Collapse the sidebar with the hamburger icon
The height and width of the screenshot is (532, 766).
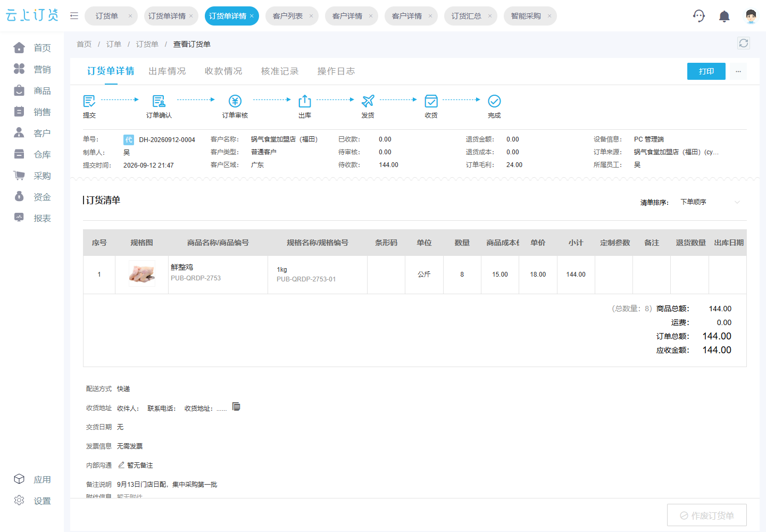click(x=74, y=16)
